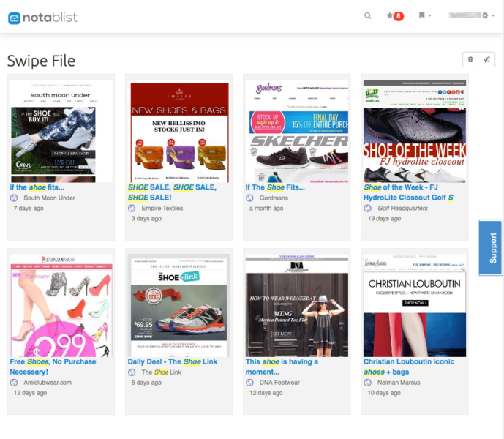Click the trash icon to delete swipe file
The image size is (504, 439).
coord(470,59)
